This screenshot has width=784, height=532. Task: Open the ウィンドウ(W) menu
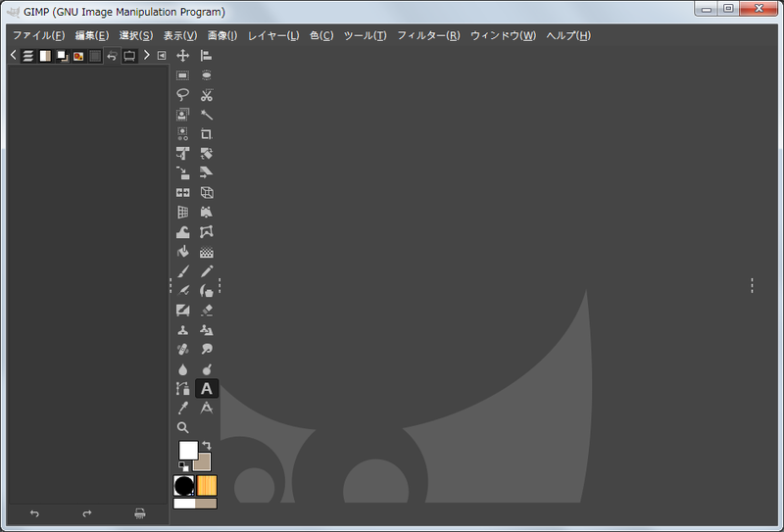tap(503, 35)
